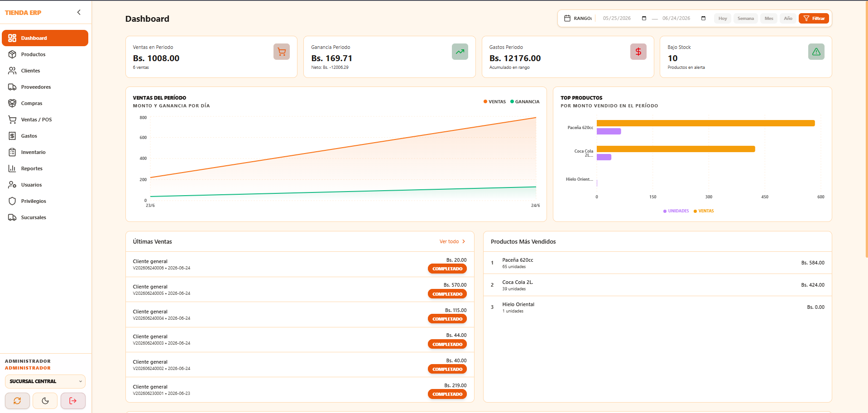868x413 pixels.
Task: Click the Gastos receipt dollar icon
Action: point(12,136)
